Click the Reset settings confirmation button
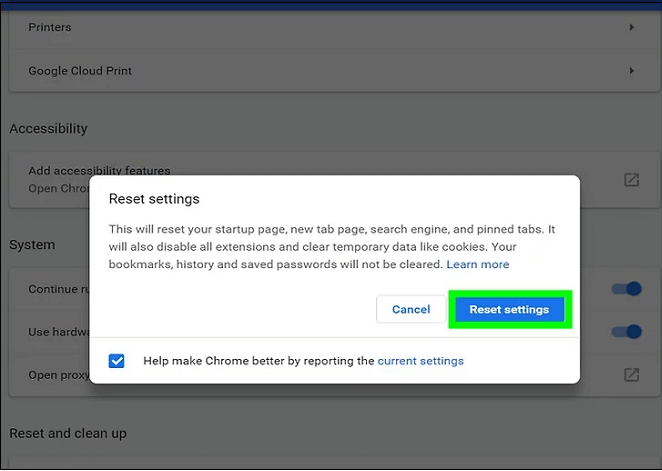The height and width of the screenshot is (471, 662). coord(509,310)
